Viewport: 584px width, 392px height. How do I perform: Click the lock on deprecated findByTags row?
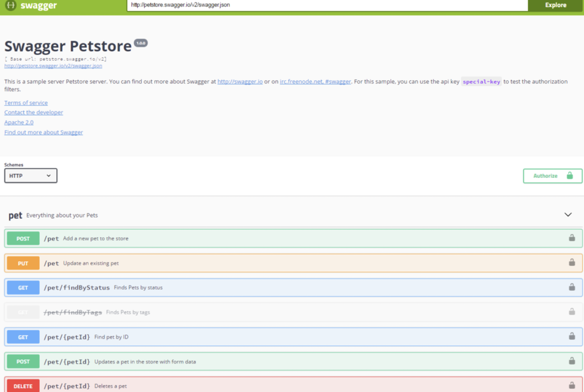pos(572,312)
